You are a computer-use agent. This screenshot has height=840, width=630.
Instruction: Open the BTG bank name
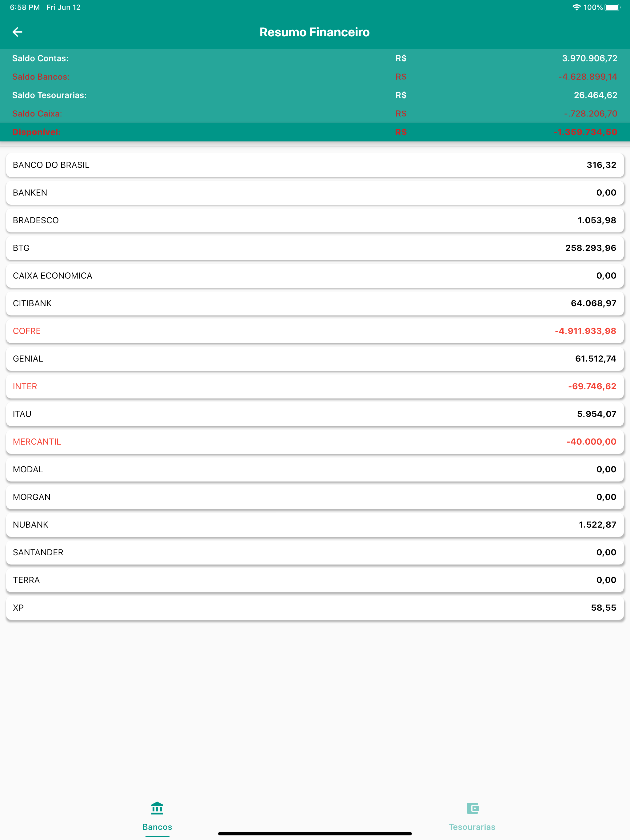21,248
